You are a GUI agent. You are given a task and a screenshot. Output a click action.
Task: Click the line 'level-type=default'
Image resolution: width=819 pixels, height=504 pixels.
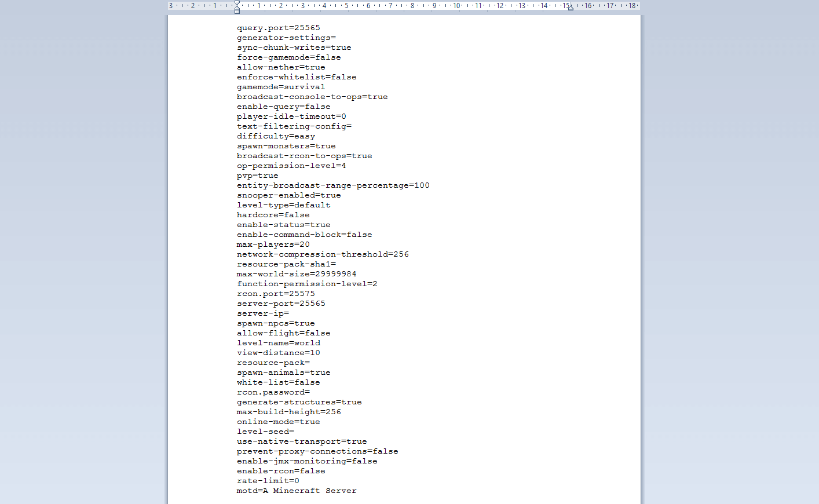pos(284,205)
